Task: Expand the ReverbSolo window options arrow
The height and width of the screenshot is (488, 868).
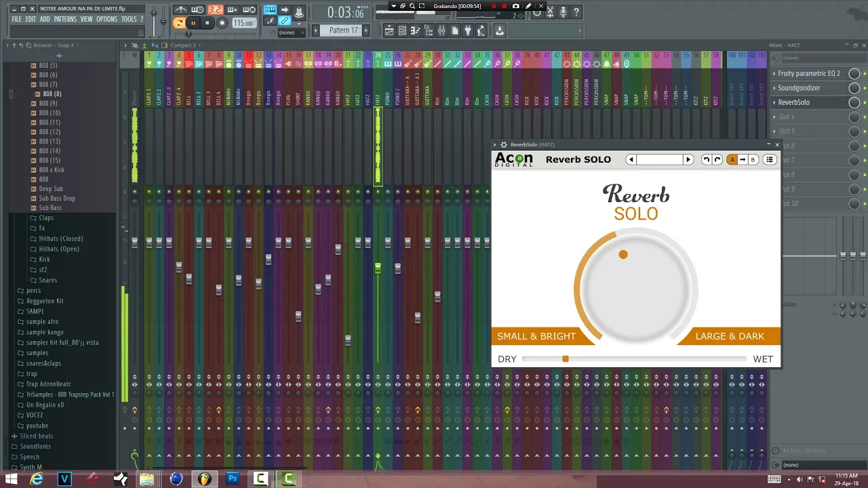Action: pyautogui.click(x=495, y=144)
